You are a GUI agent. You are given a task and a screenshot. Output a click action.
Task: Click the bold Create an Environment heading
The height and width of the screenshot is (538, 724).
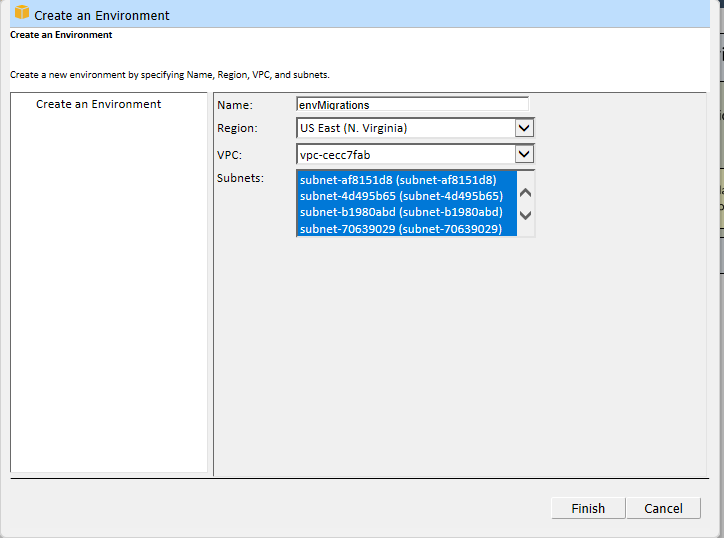point(61,35)
